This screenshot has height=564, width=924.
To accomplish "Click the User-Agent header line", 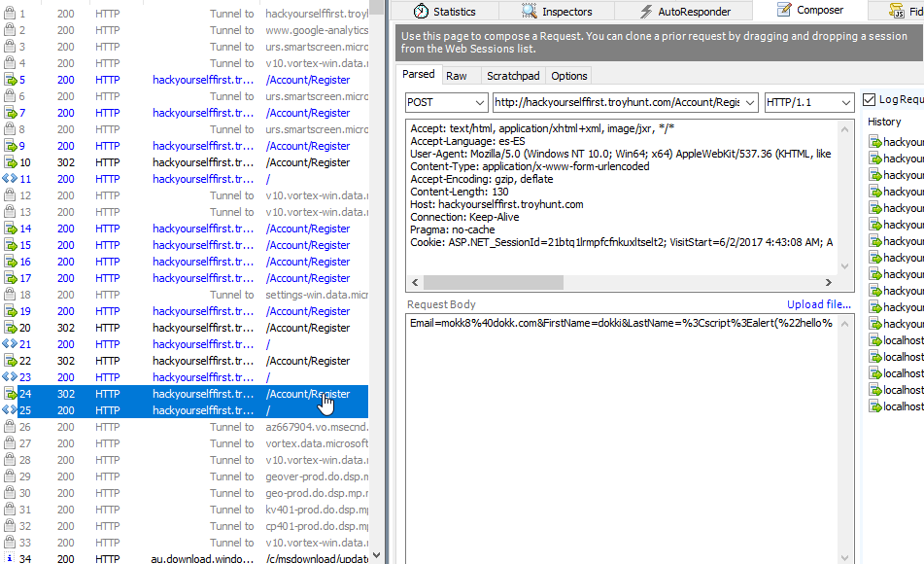I will 621,154.
